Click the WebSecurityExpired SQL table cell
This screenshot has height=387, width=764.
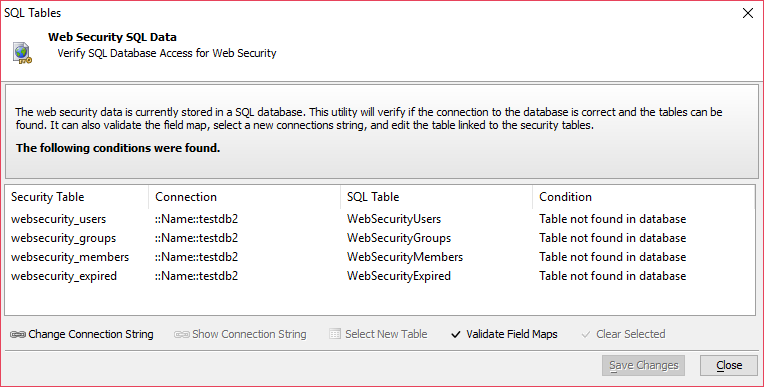(x=399, y=276)
